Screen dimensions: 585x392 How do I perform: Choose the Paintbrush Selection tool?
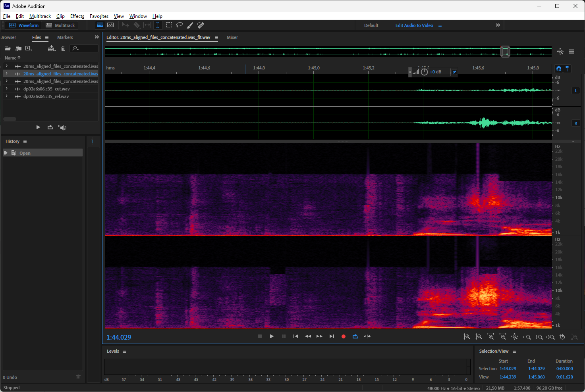tap(190, 25)
